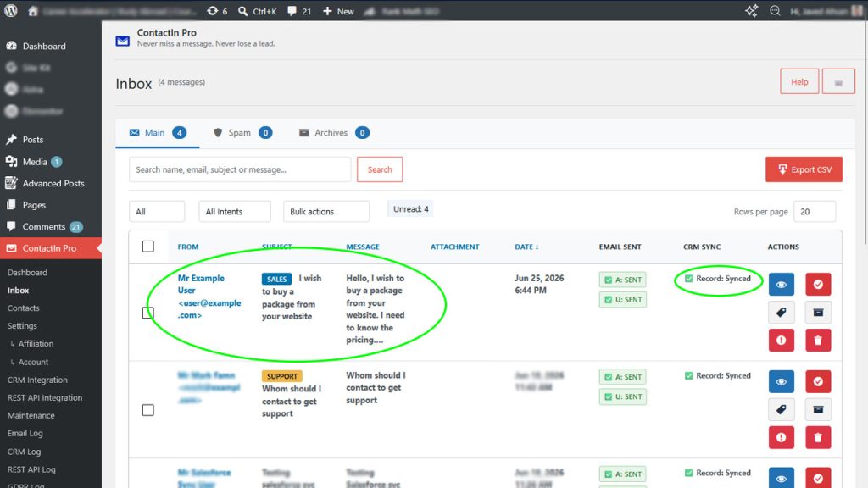View message from Mr Example User

tap(781, 285)
